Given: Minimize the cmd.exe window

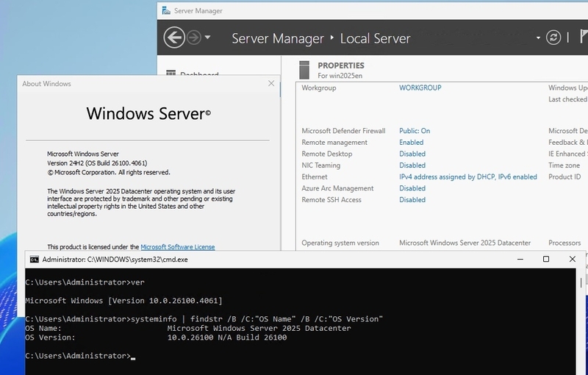Looking at the screenshot, I should pos(520,259).
